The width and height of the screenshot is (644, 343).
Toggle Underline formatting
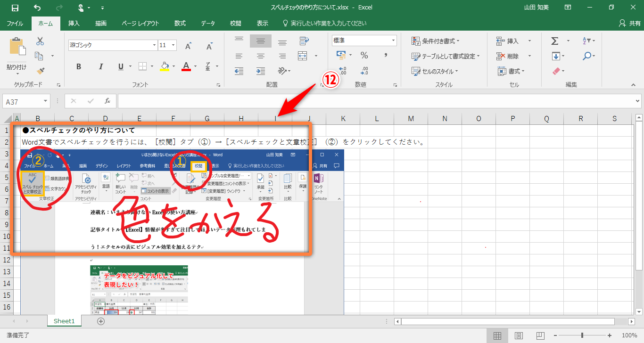121,66
